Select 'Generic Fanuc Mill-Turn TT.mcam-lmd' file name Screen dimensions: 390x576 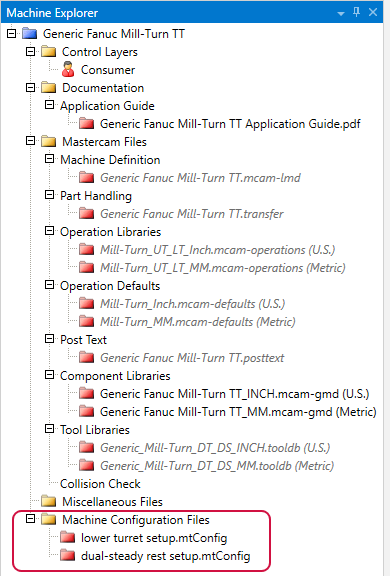coord(201,178)
